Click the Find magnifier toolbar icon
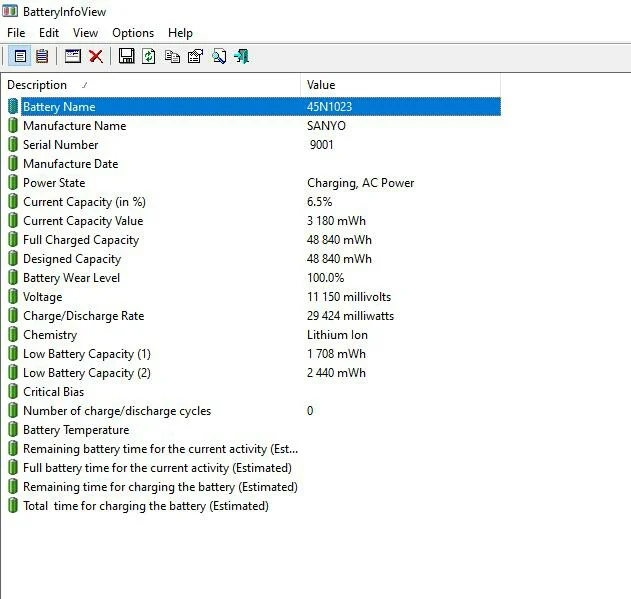This screenshot has height=599, width=631. coord(219,56)
